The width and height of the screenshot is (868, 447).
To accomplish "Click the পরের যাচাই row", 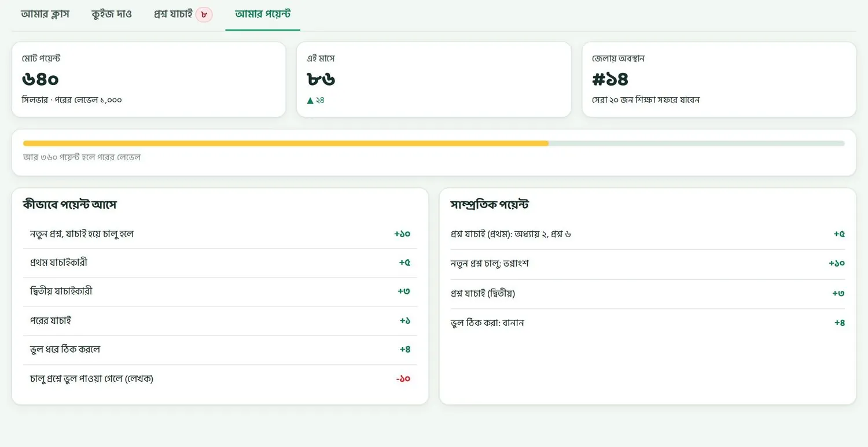I will [220, 321].
